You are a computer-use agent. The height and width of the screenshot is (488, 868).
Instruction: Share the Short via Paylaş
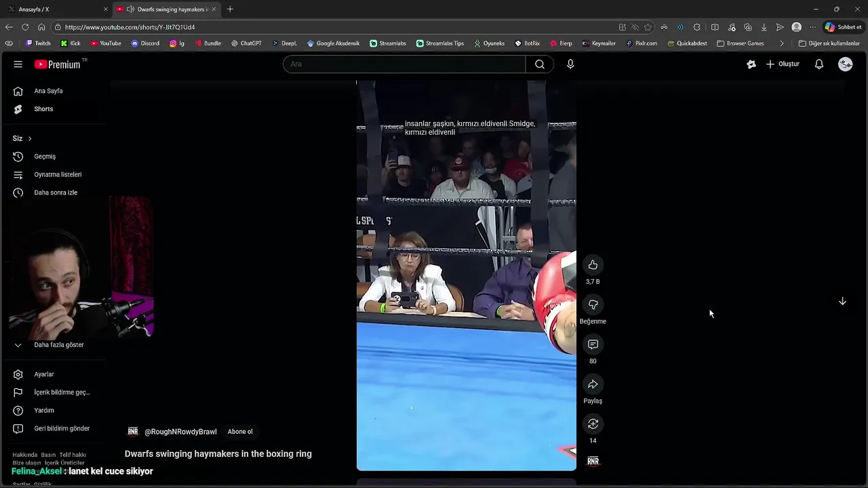593,384
